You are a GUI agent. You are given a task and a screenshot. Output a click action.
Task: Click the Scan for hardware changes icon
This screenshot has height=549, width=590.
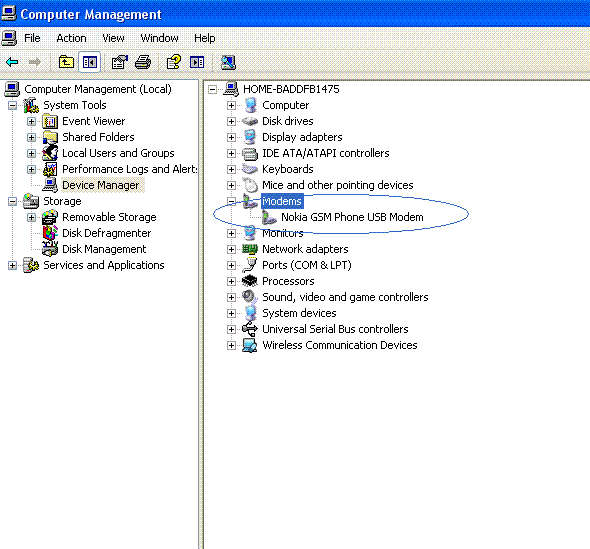click(x=228, y=62)
